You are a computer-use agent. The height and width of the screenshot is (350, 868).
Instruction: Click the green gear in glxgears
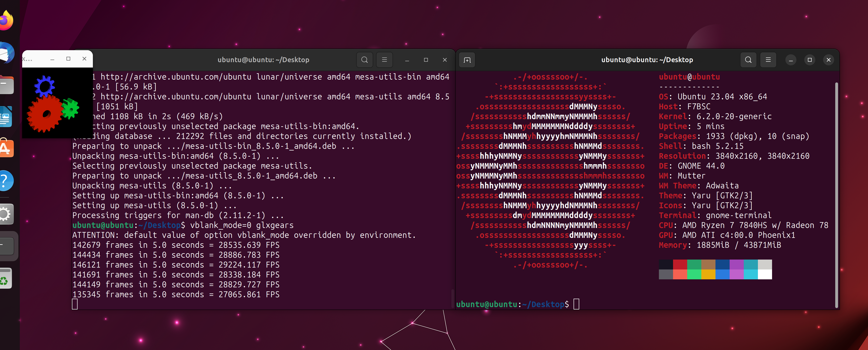click(70, 108)
